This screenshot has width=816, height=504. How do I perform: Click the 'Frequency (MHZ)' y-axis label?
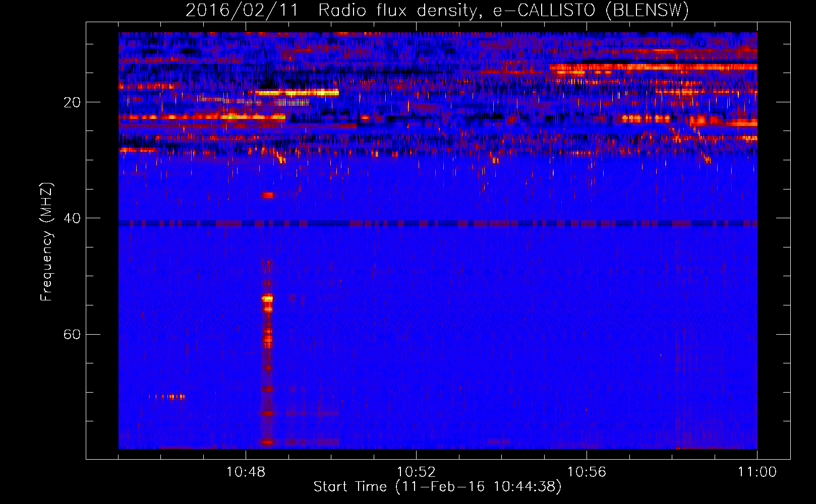[x=46, y=242]
